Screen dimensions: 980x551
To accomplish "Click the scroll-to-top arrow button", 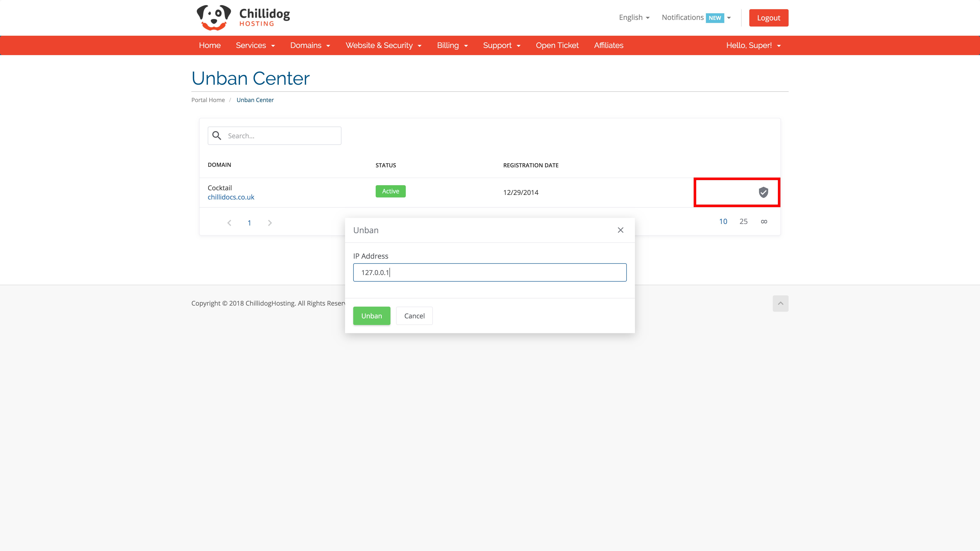I will point(780,303).
